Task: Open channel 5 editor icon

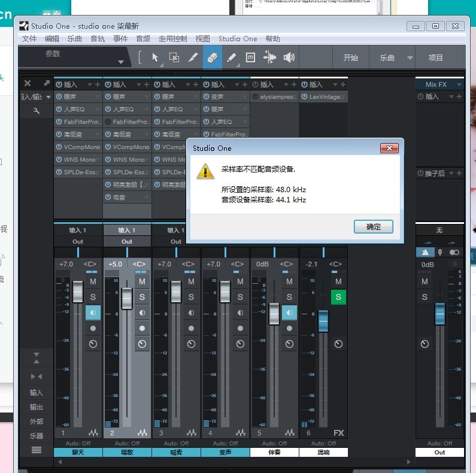Action: coord(290,433)
